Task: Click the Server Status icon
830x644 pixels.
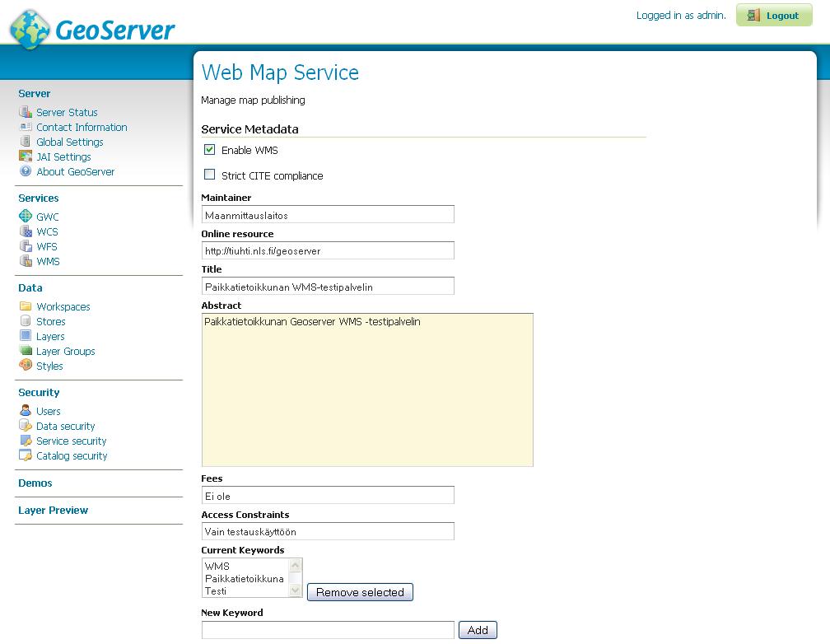Action: tap(26, 112)
